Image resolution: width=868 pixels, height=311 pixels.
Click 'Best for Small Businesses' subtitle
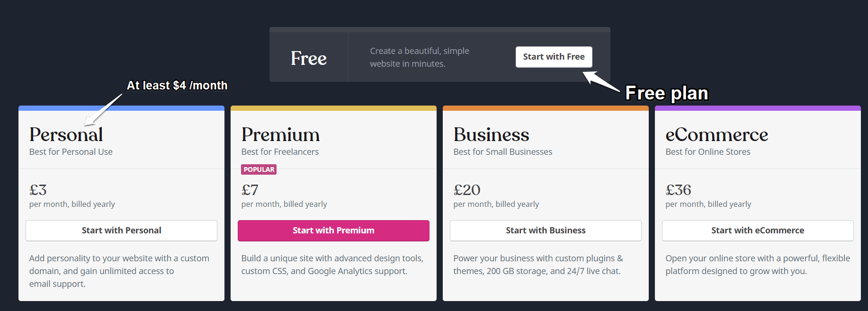pos(503,152)
